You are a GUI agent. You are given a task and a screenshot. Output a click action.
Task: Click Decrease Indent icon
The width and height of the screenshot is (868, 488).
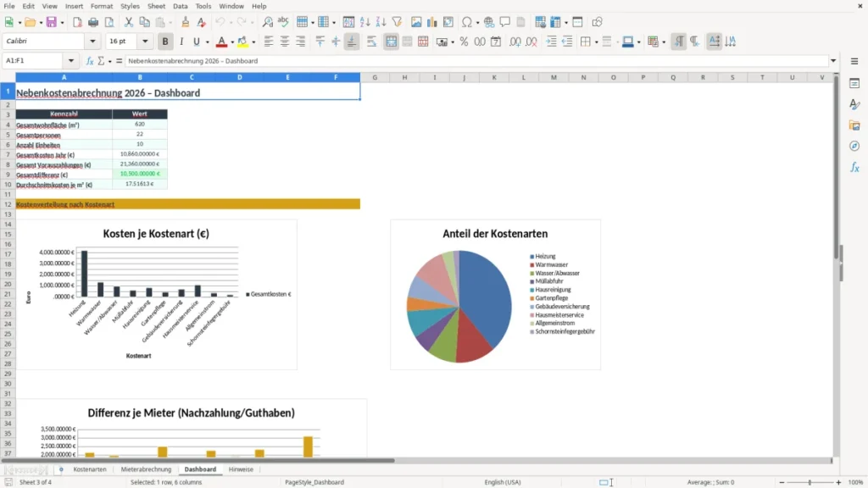[567, 42]
